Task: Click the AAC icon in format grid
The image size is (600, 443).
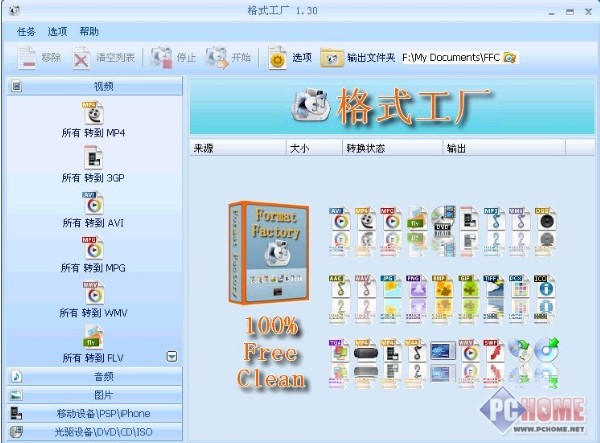Action: pos(339,286)
